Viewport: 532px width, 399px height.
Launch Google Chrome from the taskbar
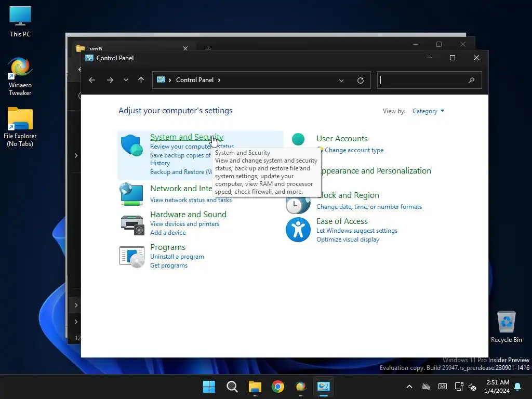[278, 387]
